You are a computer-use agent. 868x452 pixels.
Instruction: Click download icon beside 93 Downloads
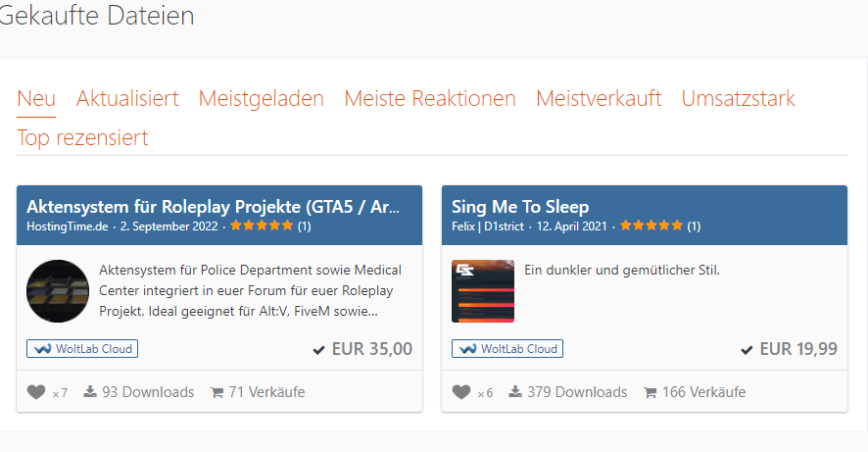[x=90, y=392]
